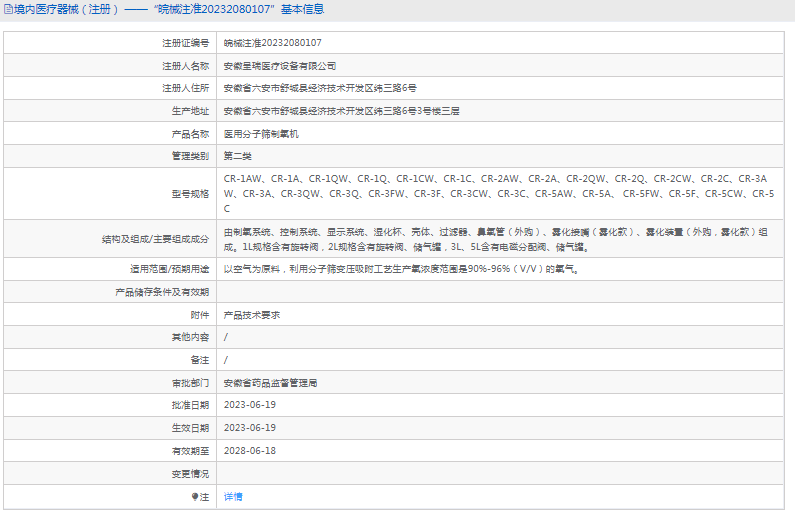Click the 产品储存条件及有效期 label

point(162,292)
